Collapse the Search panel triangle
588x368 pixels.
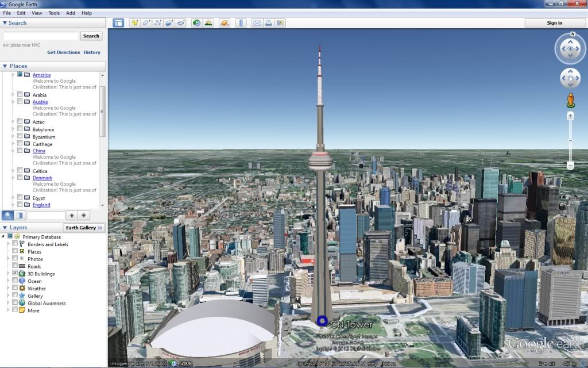pyautogui.click(x=5, y=23)
